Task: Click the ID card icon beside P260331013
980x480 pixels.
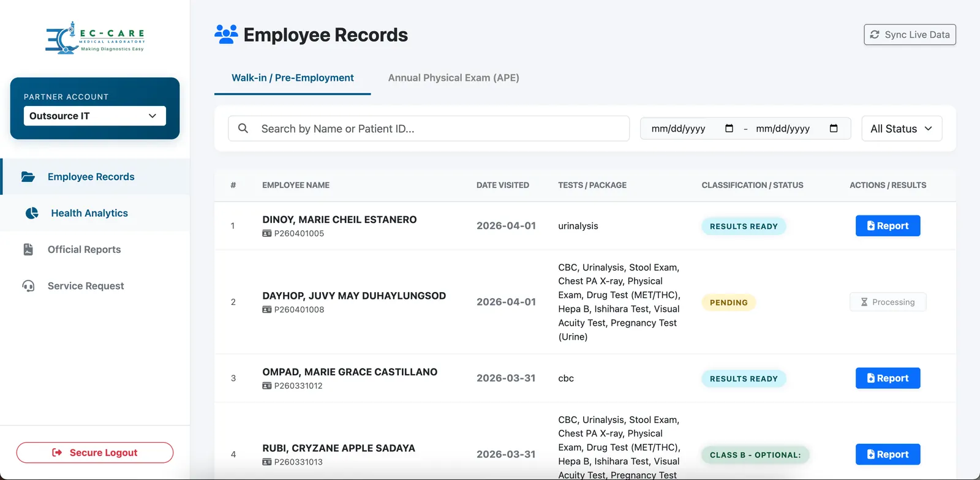Action: (267, 462)
